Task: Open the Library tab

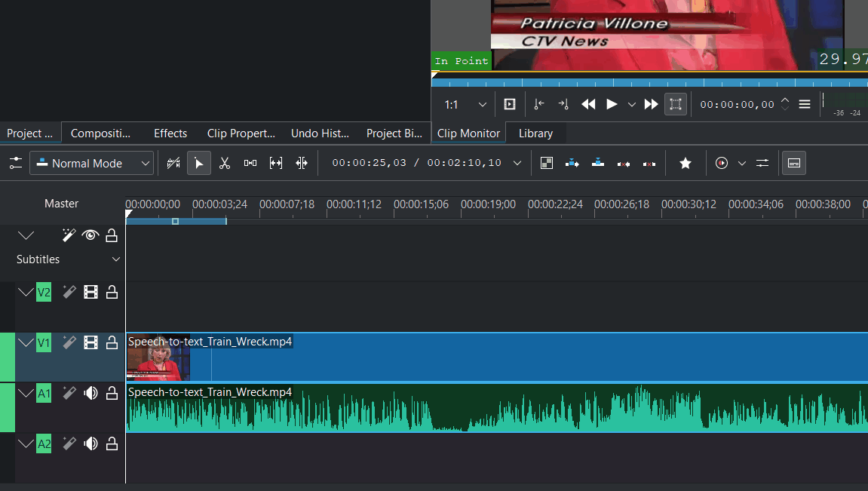Action: tap(535, 133)
